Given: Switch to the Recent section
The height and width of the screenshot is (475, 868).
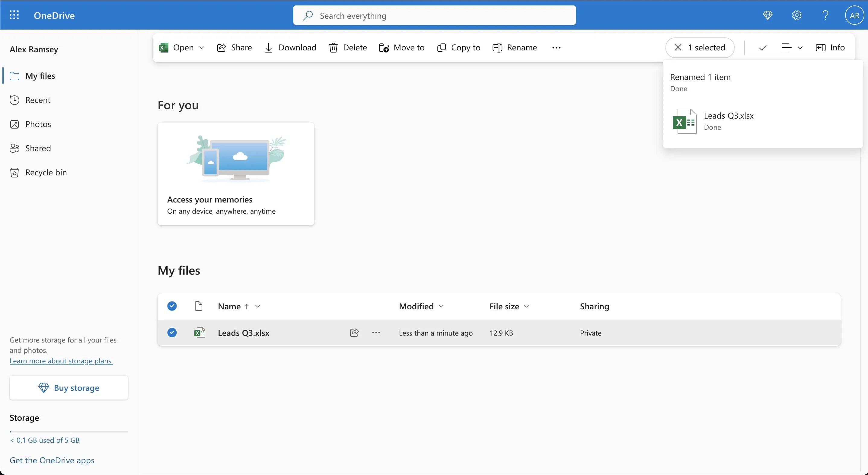Looking at the screenshot, I should coord(38,100).
